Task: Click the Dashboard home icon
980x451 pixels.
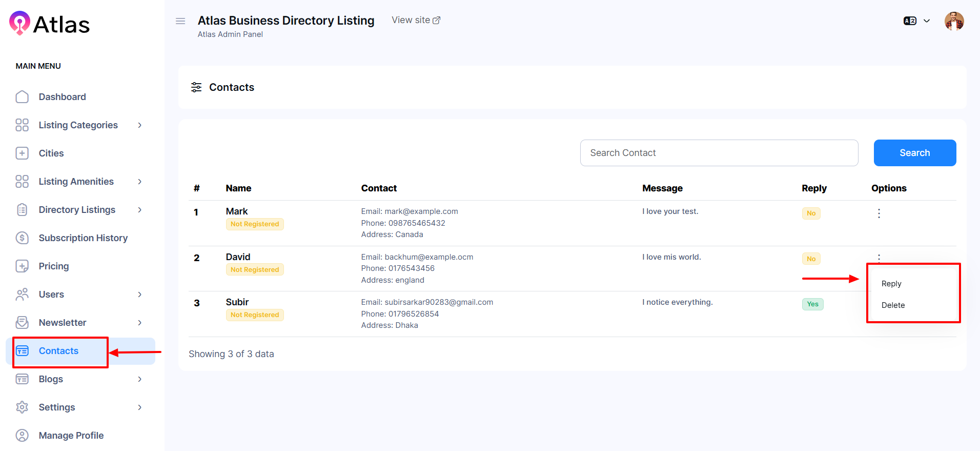Action: 22,97
